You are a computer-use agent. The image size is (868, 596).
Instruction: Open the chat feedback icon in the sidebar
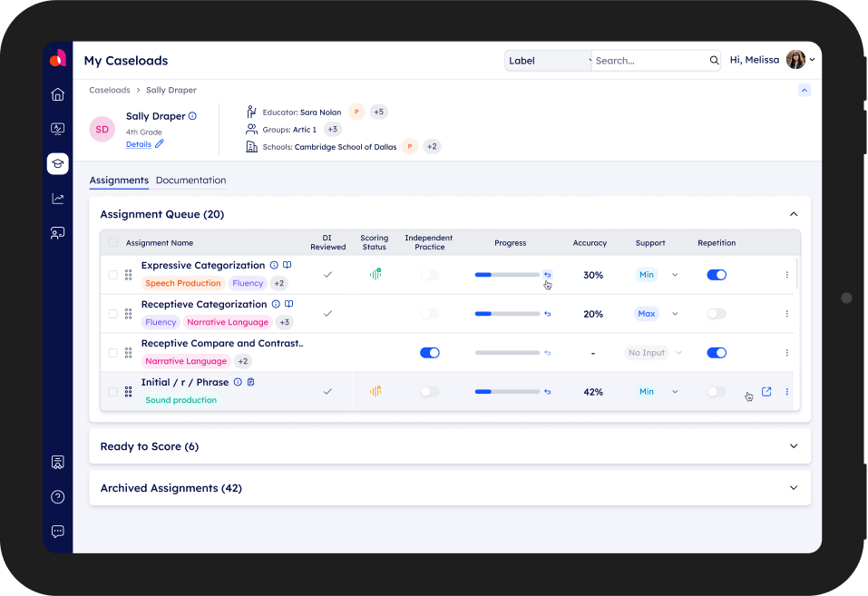pyautogui.click(x=58, y=532)
